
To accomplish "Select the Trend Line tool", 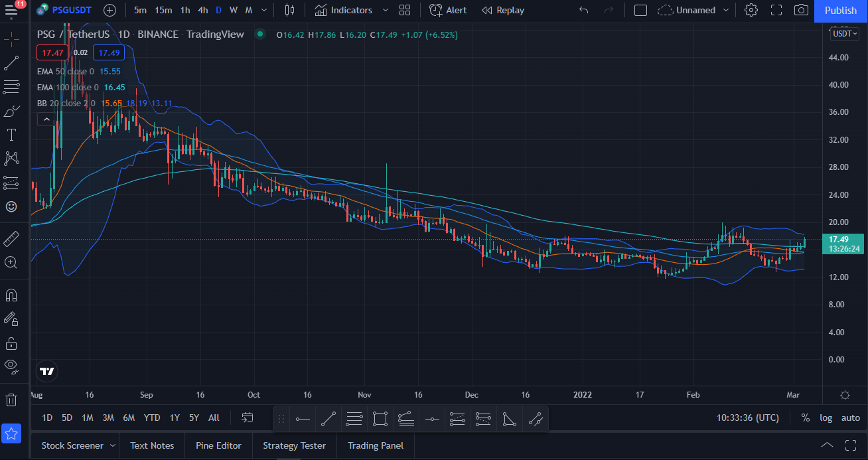I will [x=11, y=63].
